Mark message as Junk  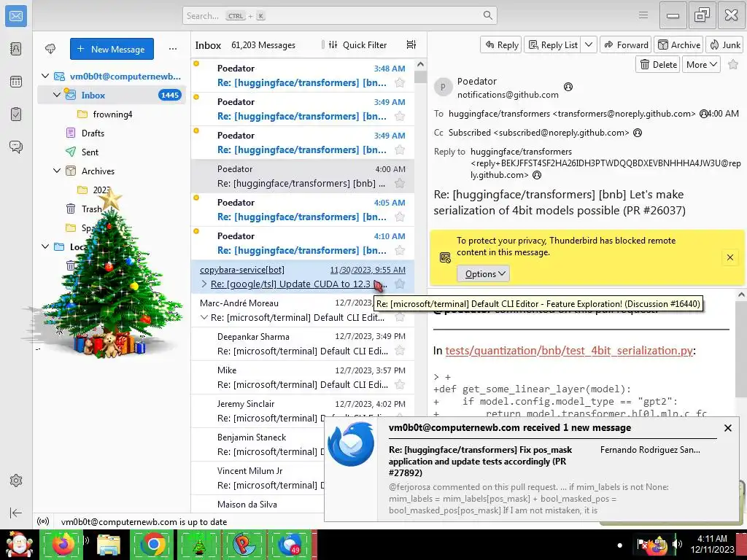(x=724, y=44)
